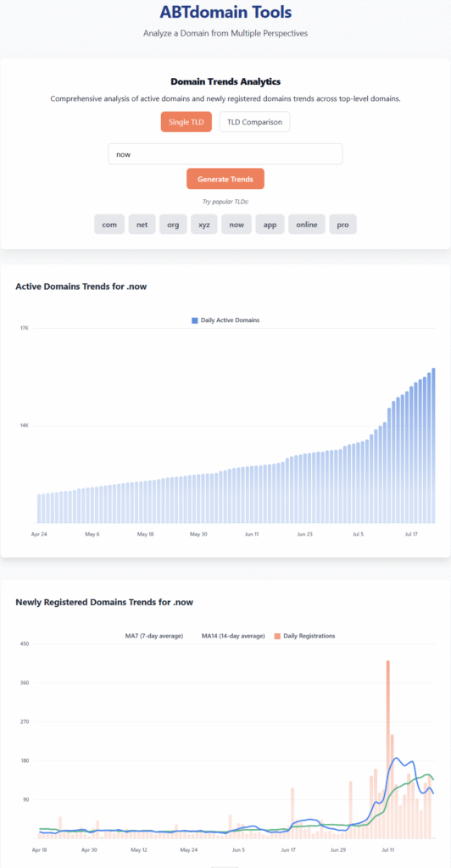Viewport: 451px width, 868px height.
Task: Focus the TLD input field containing 'now'
Action: pos(225,154)
